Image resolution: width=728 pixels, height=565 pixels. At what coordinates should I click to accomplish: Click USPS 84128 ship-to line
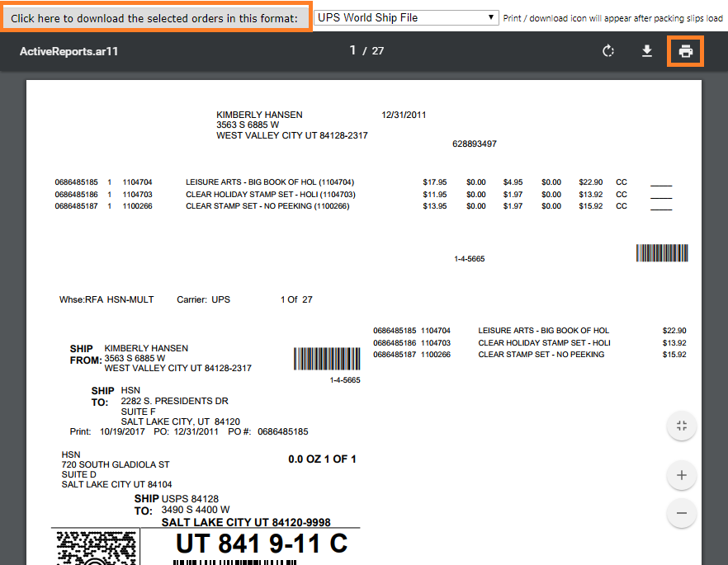tap(190, 499)
